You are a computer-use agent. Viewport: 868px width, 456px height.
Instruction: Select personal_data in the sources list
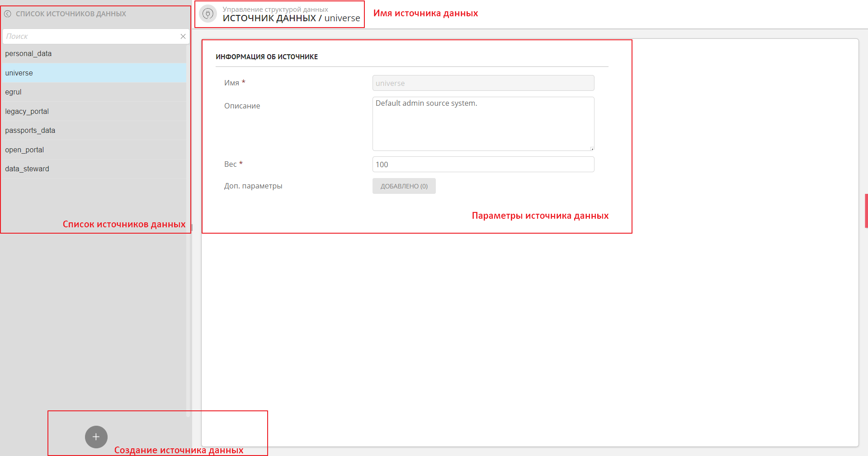[28, 54]
